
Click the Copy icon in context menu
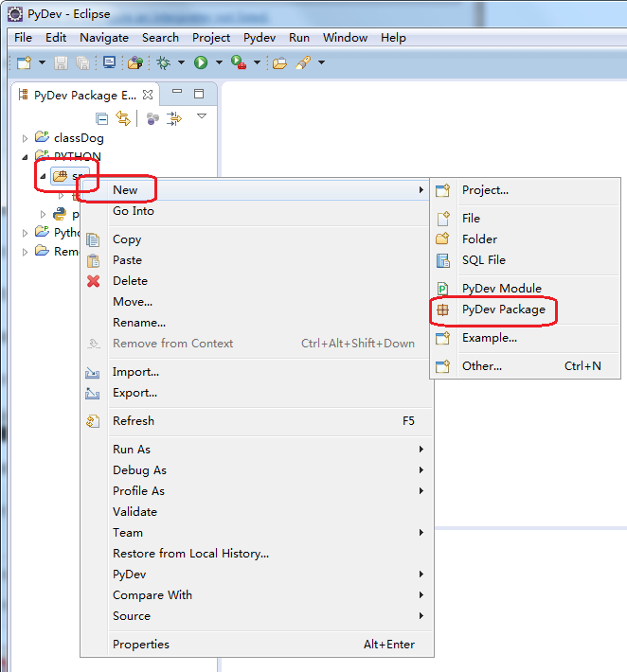(93, 239)
